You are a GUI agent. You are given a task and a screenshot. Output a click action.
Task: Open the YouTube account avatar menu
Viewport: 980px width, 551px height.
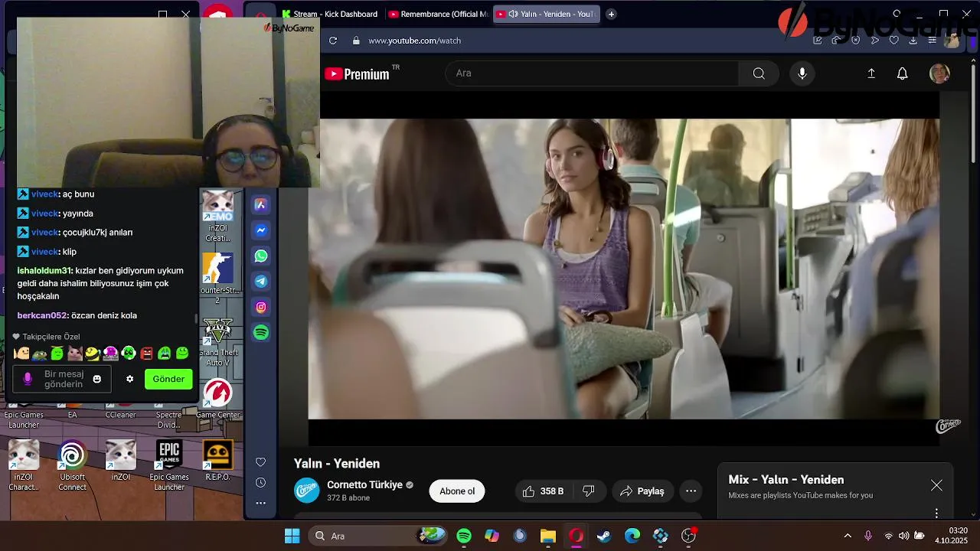(939, 73)
